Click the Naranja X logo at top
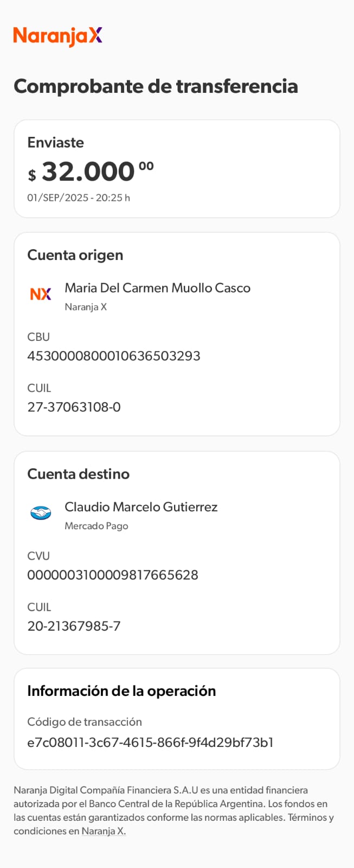The height and width of the screenshot is (868, 354). 58,36
